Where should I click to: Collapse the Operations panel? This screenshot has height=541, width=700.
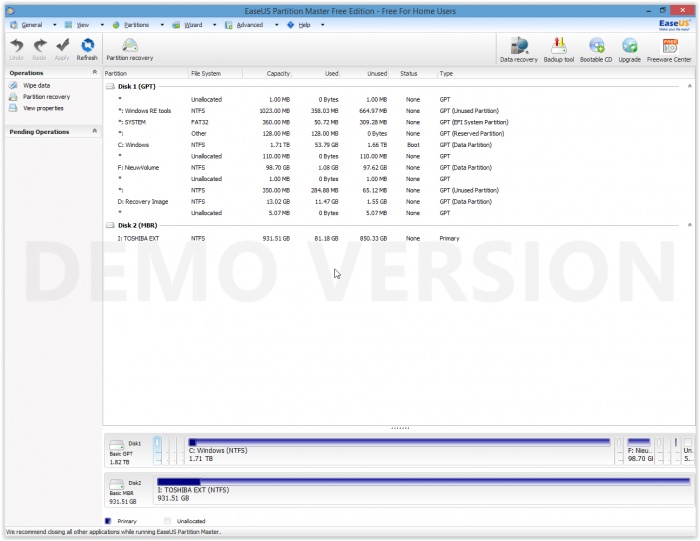pos(94,72)
